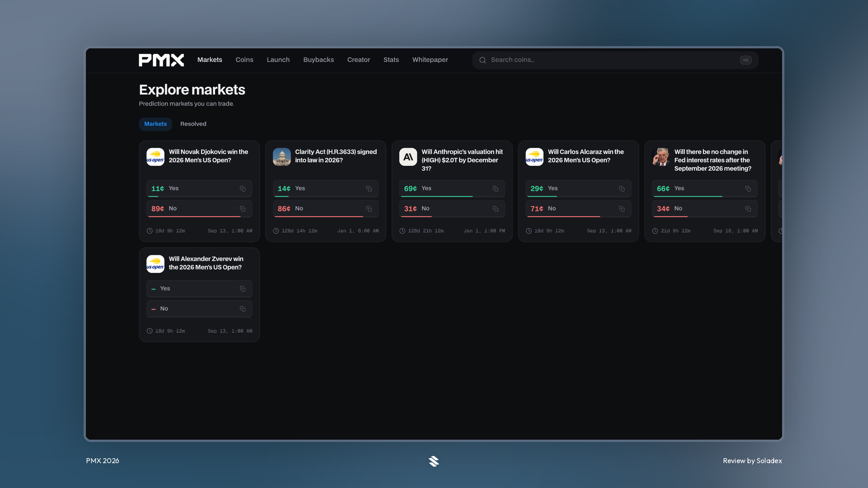This screenshot has width=868, height=488.
Task: Click the portrait image on Fed rates card
Action: coord(661,157)
